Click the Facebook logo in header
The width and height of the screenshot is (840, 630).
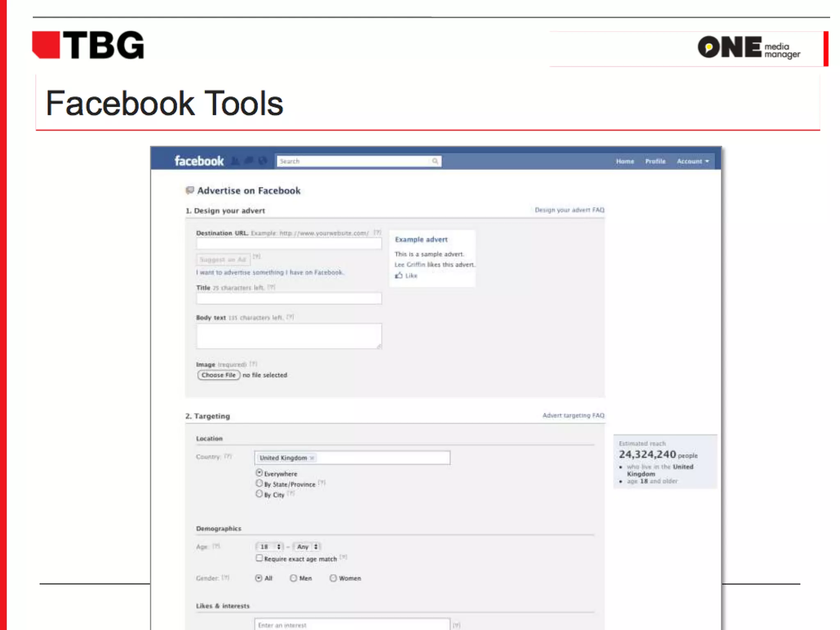point(199,161)
